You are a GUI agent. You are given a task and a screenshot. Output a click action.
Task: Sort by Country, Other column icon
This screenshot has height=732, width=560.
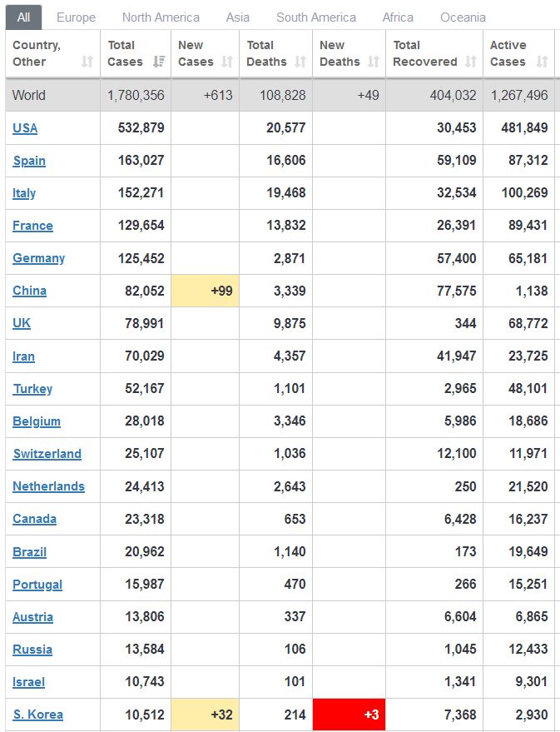87,62
